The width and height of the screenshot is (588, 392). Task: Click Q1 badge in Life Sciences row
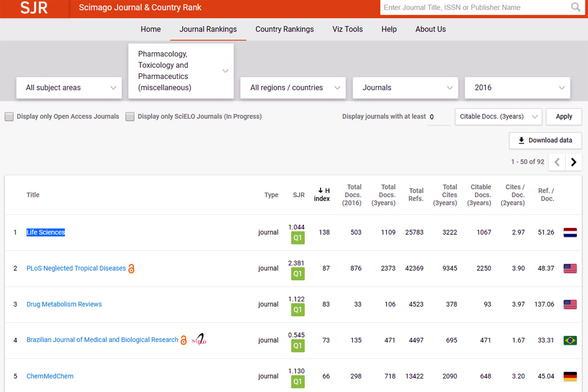click(298, 238)
